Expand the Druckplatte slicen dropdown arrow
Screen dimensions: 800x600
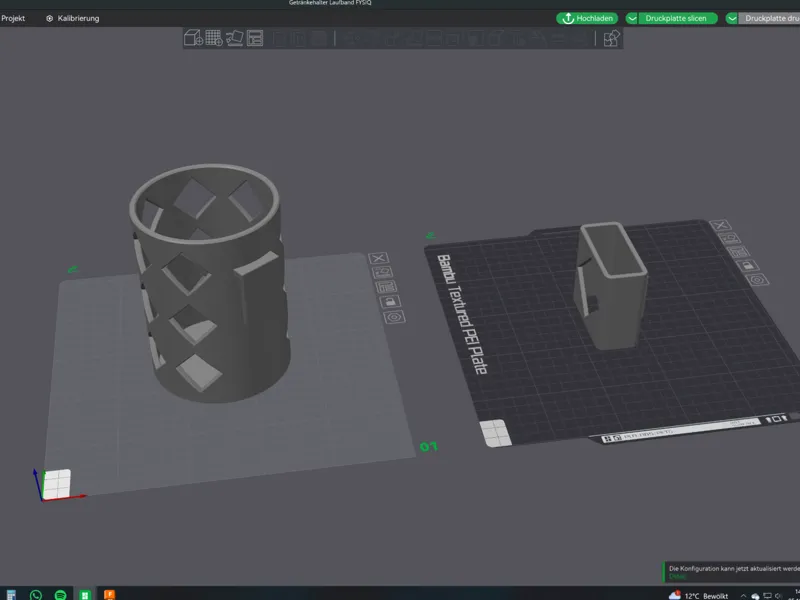[x=632, y=18]
